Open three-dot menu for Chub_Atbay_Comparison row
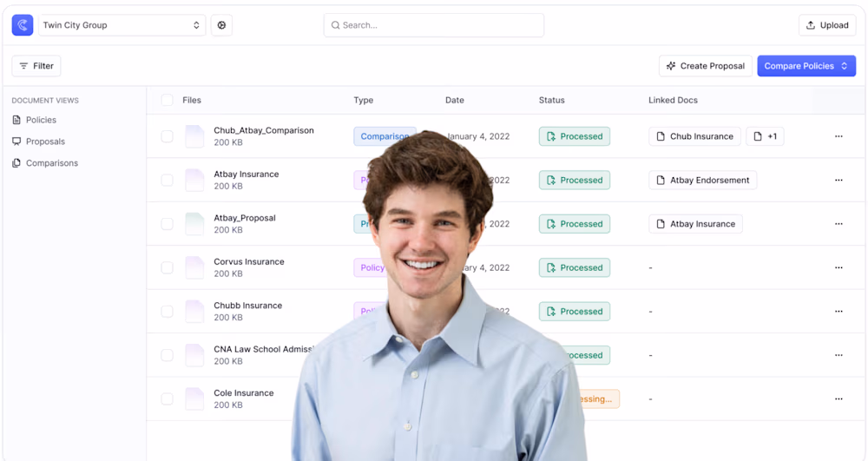 coord(838,136)
